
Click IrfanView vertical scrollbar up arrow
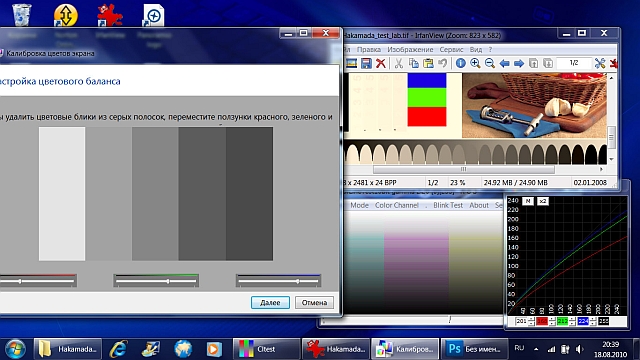coord(611,78)
